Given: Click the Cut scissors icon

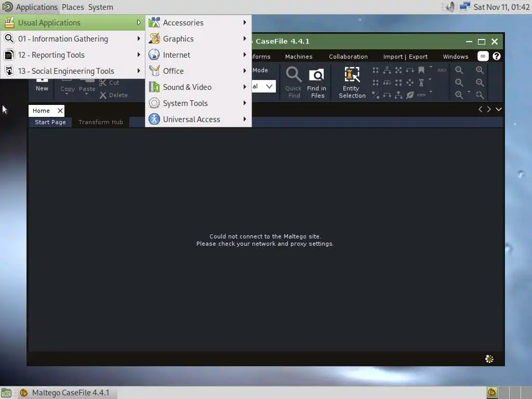Looking at the screenshot, I should [x=103, y=83].
